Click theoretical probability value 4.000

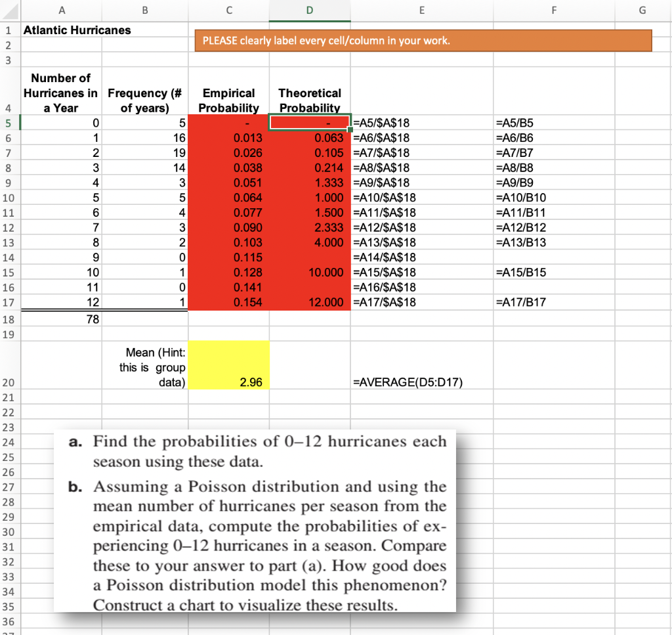[x=329, y=243]
